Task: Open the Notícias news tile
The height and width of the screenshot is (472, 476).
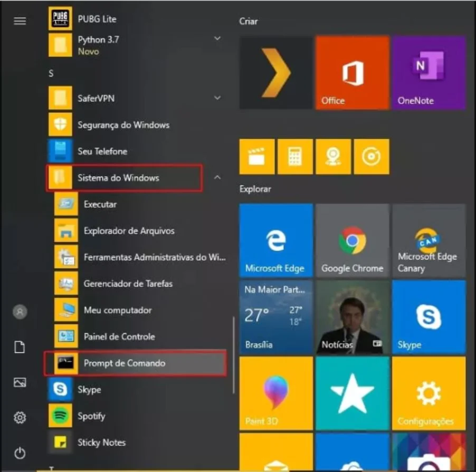Action: click(x=353, y=317)
